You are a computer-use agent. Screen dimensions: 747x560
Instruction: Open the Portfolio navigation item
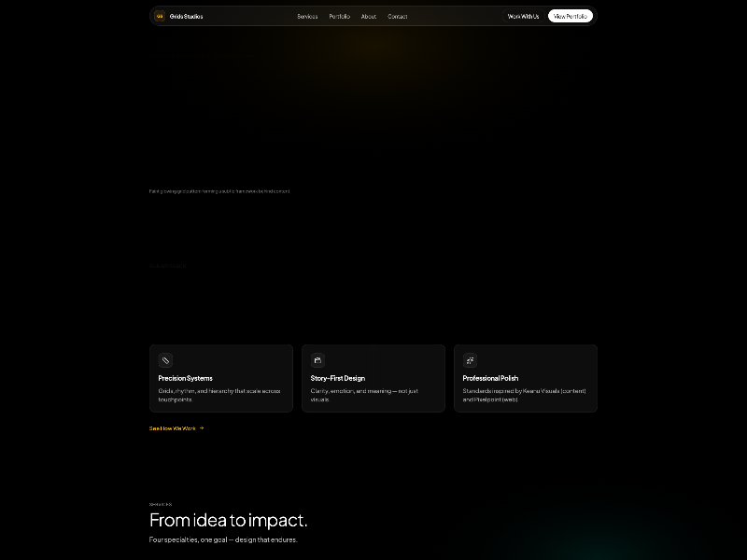tap(339, 16)
